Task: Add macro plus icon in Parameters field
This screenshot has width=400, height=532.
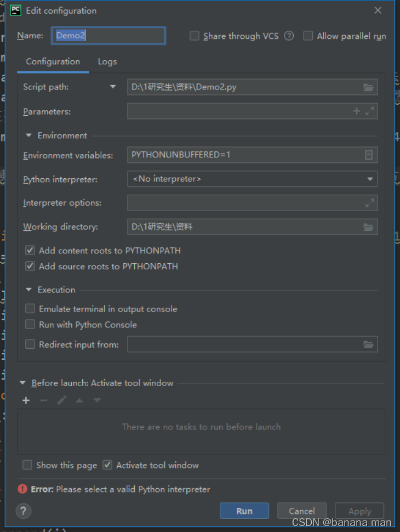Action: tap(357, 111)
